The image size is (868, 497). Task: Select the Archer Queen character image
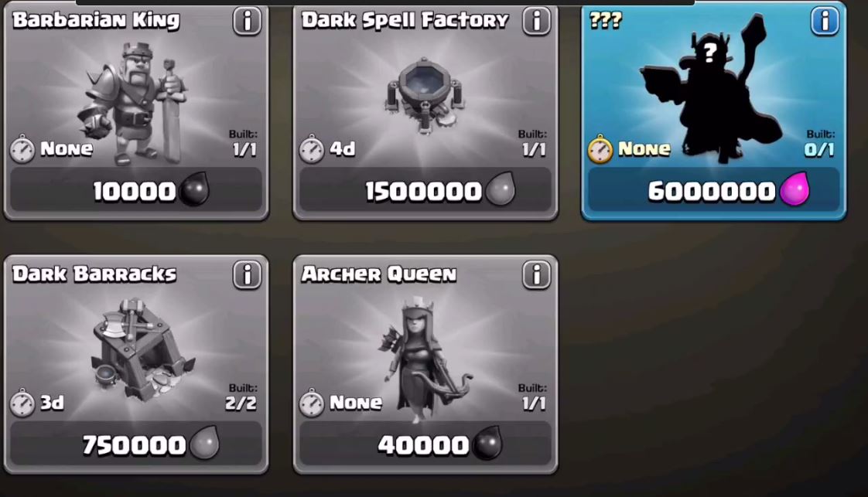point(423,356)
